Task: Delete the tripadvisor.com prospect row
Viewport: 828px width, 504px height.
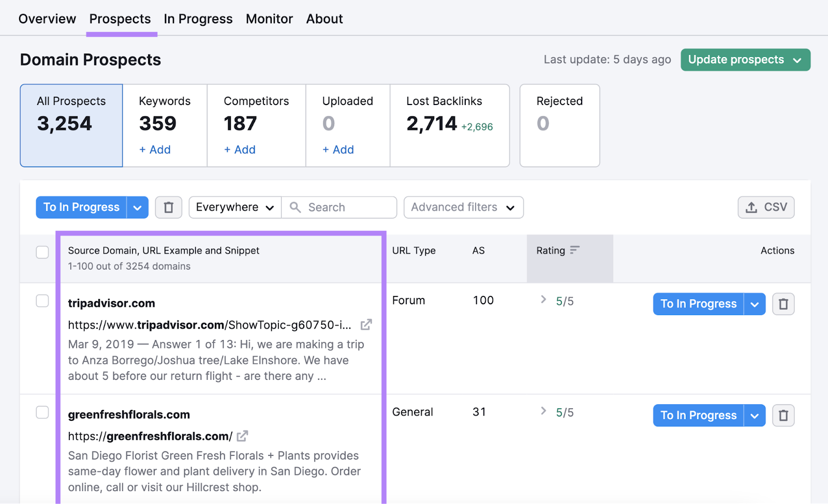Action: [783, 304]
